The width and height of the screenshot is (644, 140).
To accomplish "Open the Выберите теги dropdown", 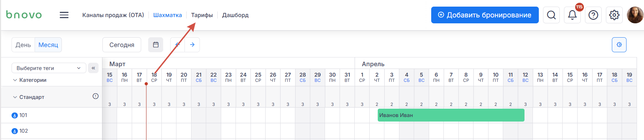I will (49, 68).
